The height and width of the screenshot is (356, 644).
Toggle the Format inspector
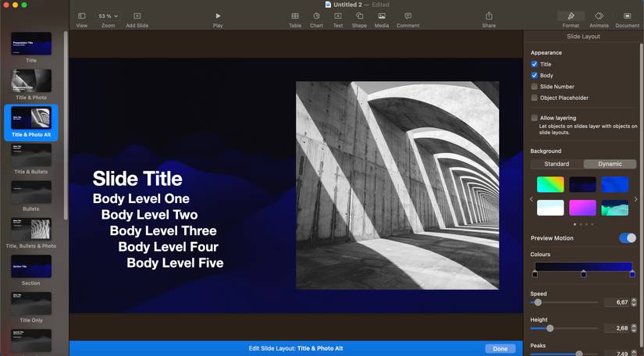pos(571,16)
